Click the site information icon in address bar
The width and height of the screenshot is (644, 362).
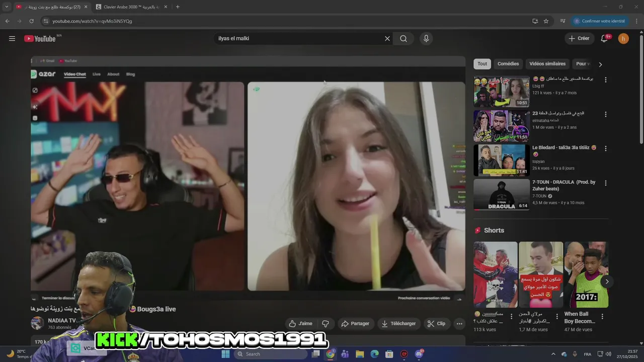pyautogui.click(x=46, y=21)
